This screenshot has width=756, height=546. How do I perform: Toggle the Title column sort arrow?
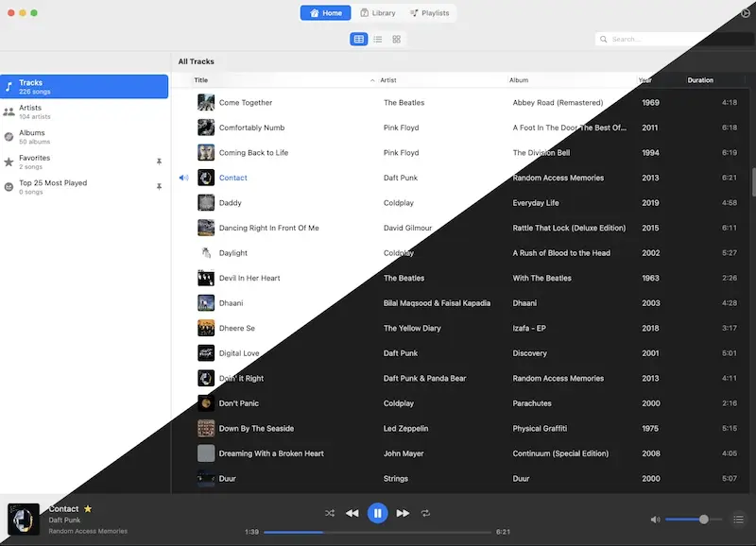coord(372,80)
